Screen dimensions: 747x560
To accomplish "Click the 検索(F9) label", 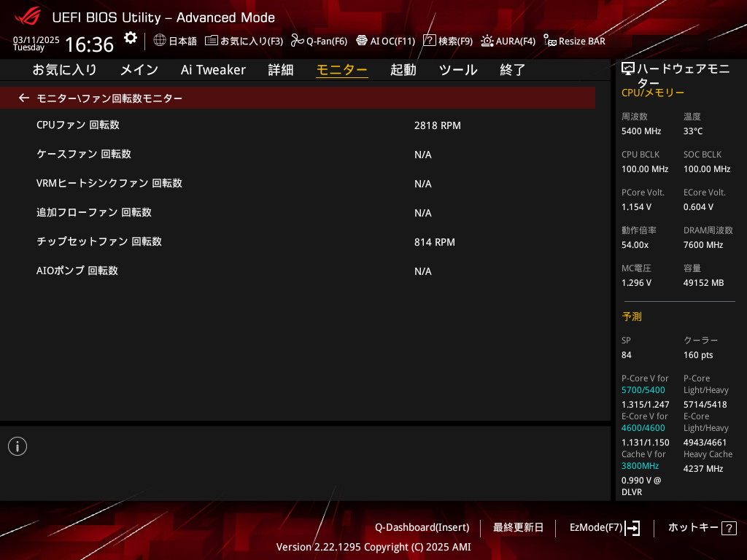I will [455, 41].
